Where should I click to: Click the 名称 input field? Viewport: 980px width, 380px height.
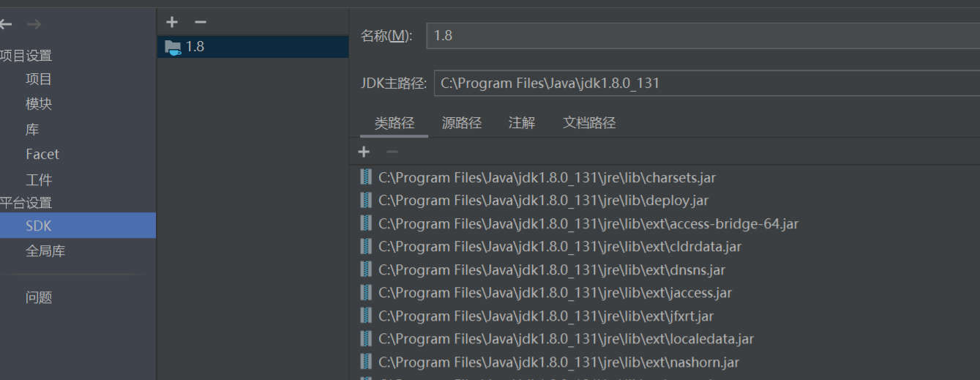click(703, 35)
